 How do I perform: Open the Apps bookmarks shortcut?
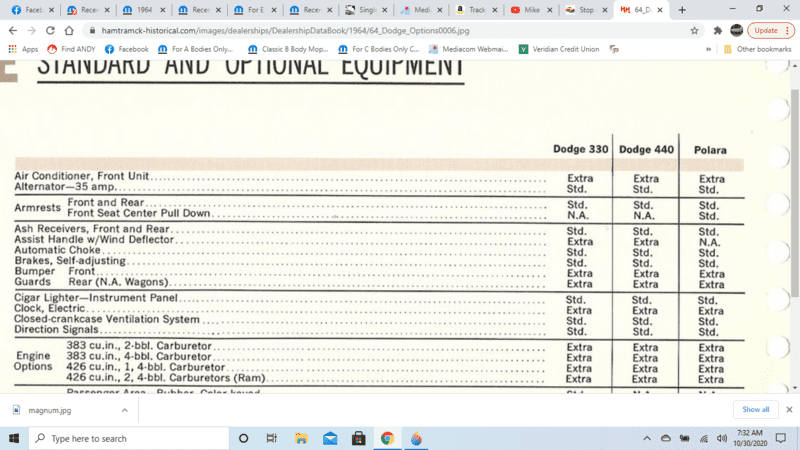click(x=23, y=49)
